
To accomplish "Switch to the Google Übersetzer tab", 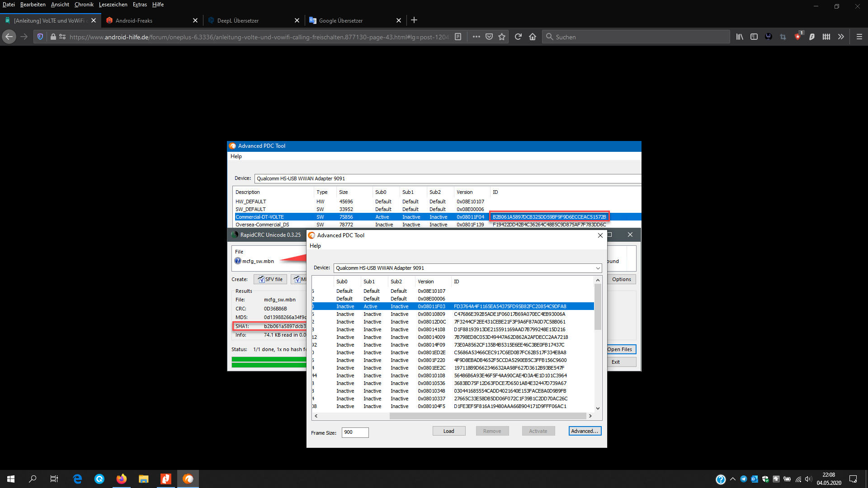I will point(350,20).
